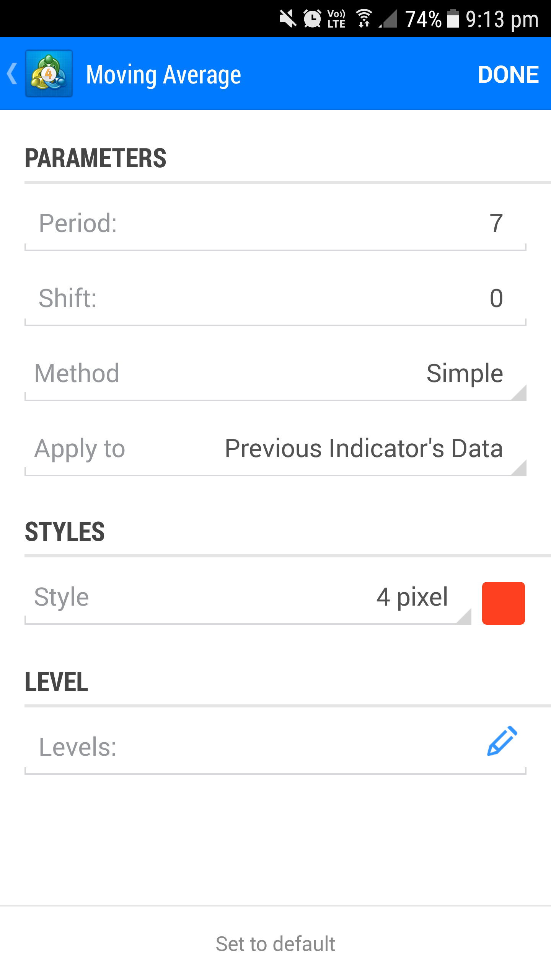The width and height of the screenshot is (551, 980).
Task: Tap the battery status icon
Action: pos(453,19)
